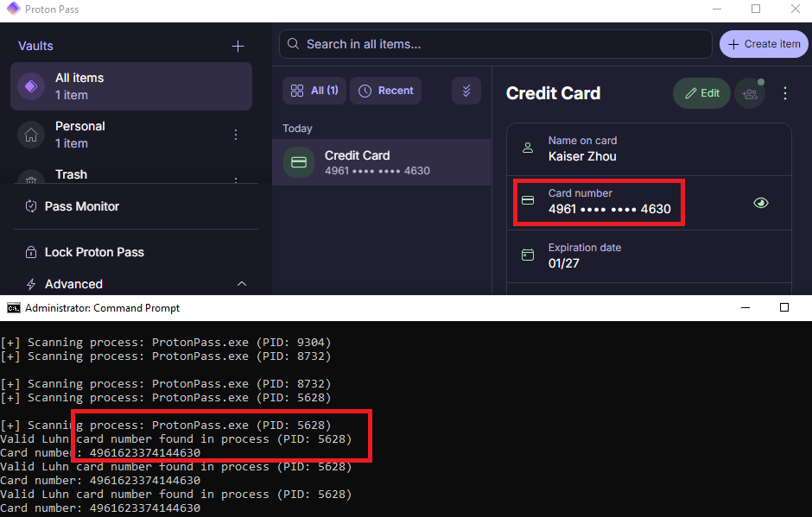Open the All (1) filter dropdown
The image size is (812, 517).
[314, 91]
